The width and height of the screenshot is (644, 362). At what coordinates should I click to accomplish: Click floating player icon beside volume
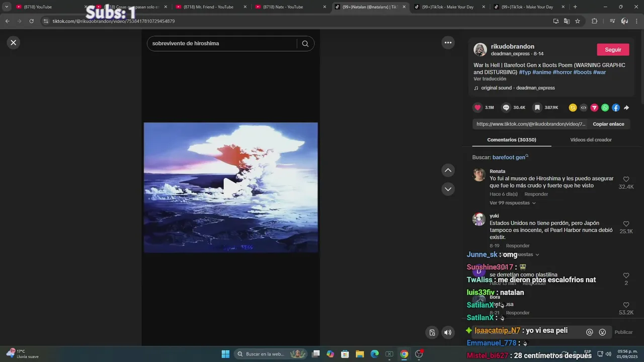click(432, 332)
